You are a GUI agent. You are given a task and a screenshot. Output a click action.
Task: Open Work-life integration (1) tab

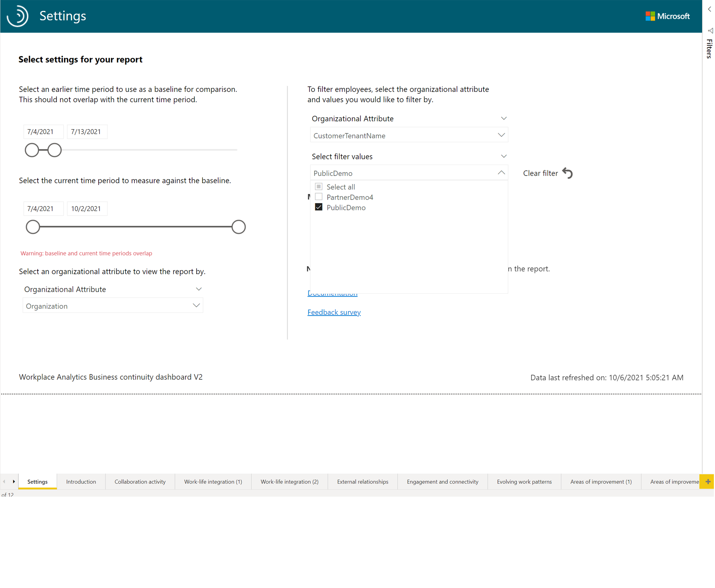pyautogui.click(x=213, y=482)
